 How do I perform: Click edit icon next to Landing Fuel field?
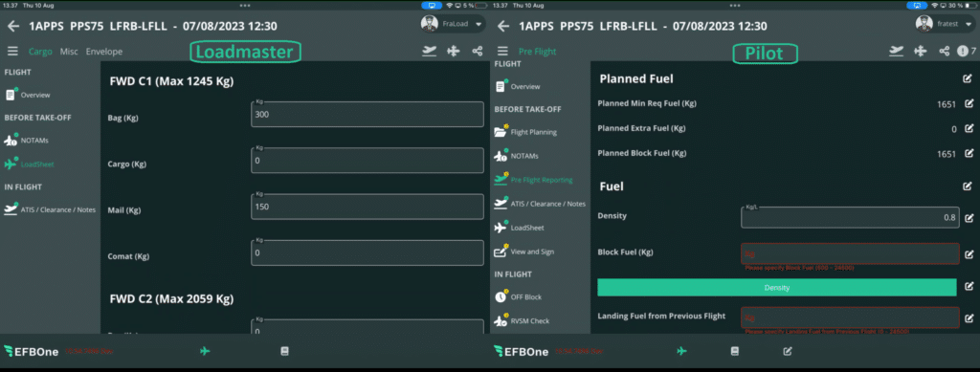[969, 317]
